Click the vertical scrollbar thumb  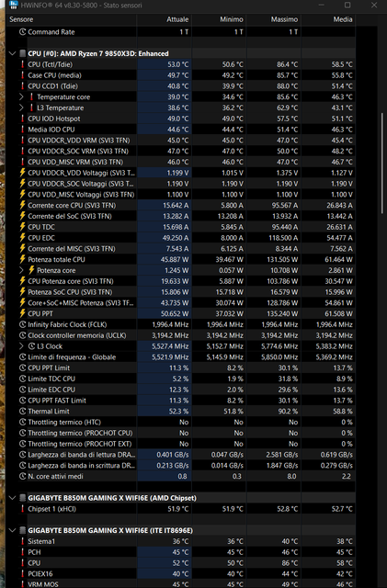(382, 164)
